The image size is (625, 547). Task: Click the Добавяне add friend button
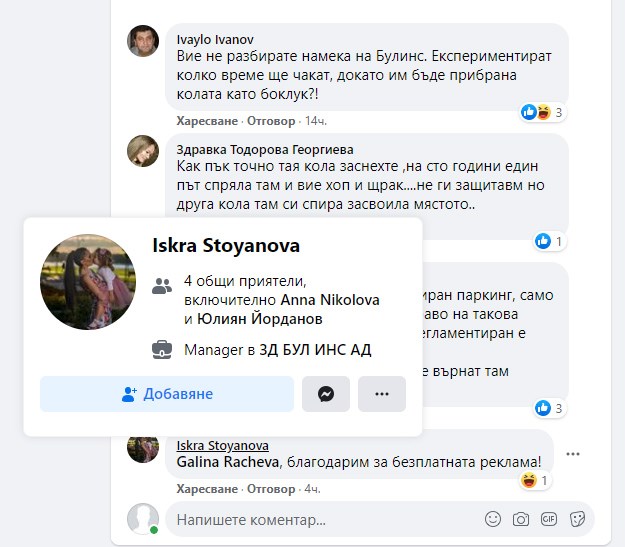(167, 394)
